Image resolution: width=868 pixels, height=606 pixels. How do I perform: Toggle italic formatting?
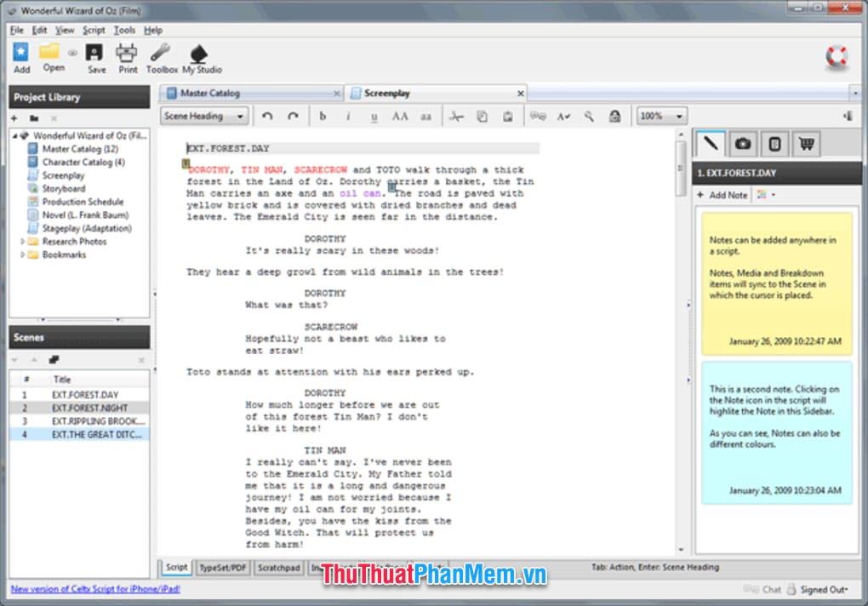(x=348, y=116)
